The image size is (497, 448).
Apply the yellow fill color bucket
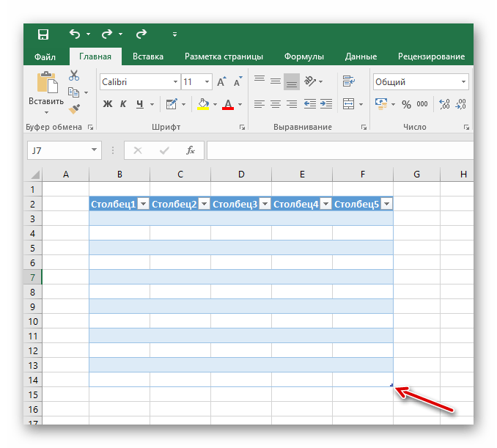click(x=203, y=103)
